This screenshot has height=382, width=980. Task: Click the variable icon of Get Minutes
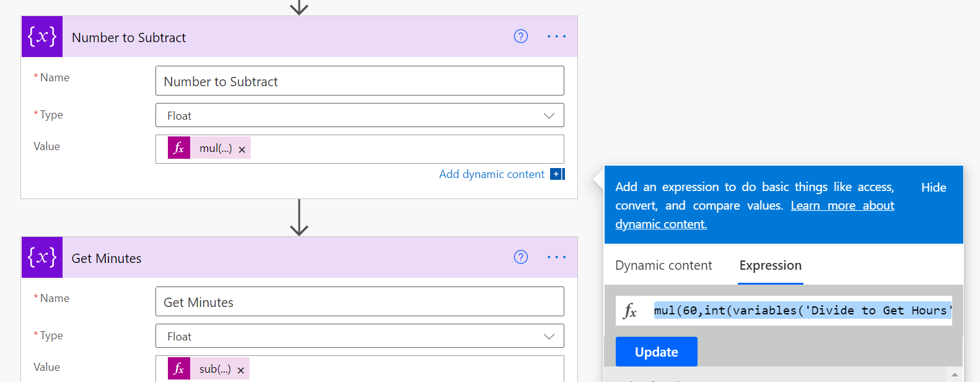pos(42,257)
